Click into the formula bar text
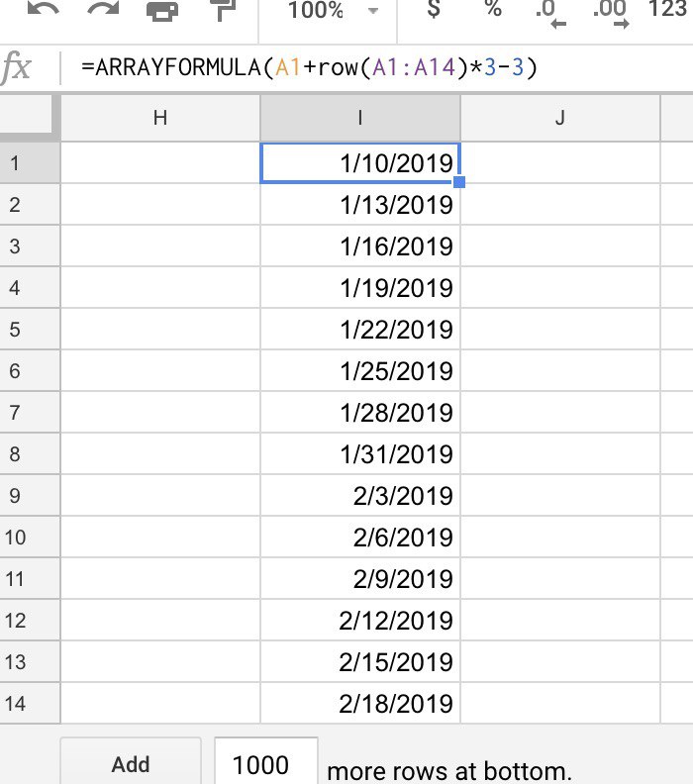This screenshot has width=693, height=784. pos(309,67)
